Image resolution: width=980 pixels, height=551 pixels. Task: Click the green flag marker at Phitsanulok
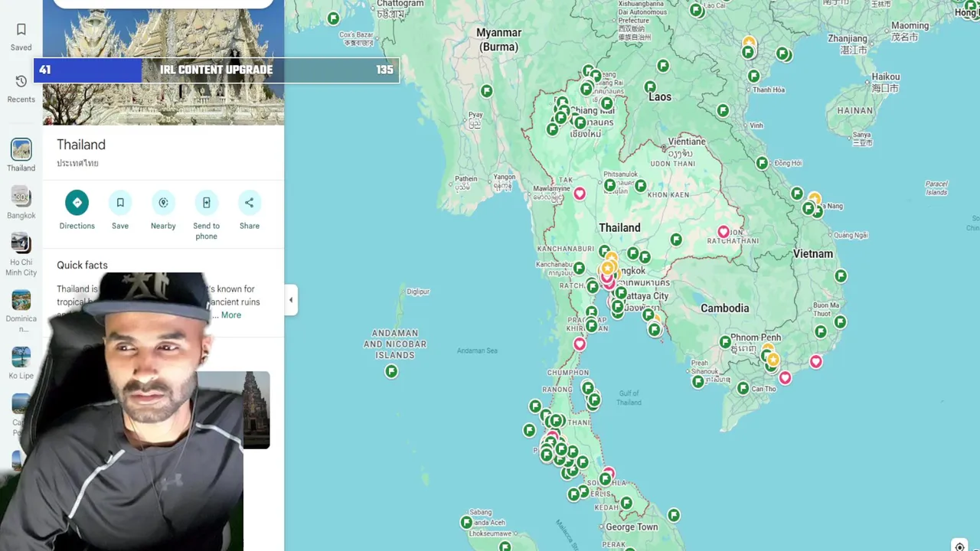click(610, 184)
